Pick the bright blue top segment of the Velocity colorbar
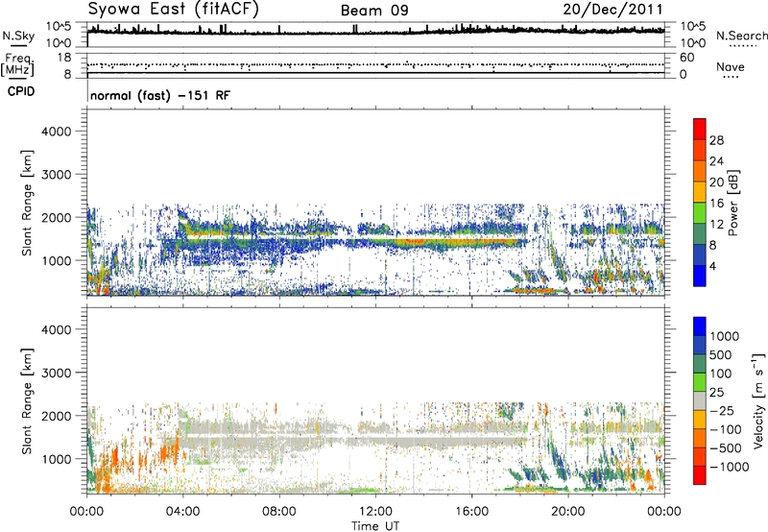 point(700,326)
